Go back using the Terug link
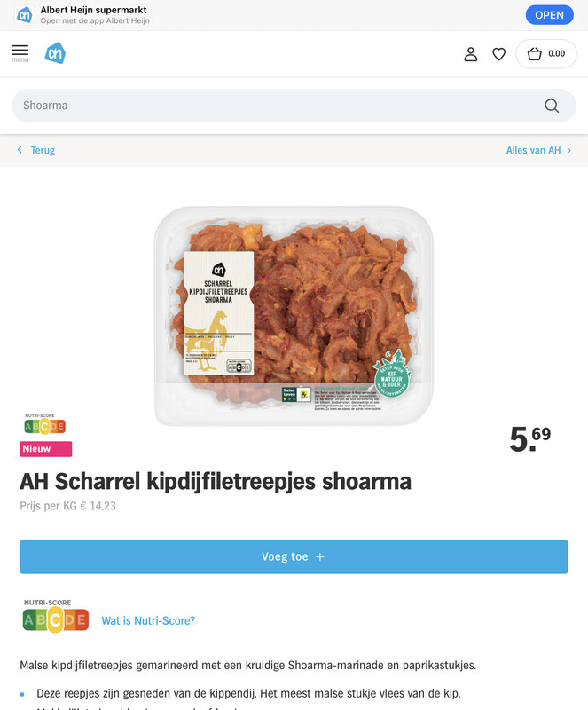 tap(43, 150)
